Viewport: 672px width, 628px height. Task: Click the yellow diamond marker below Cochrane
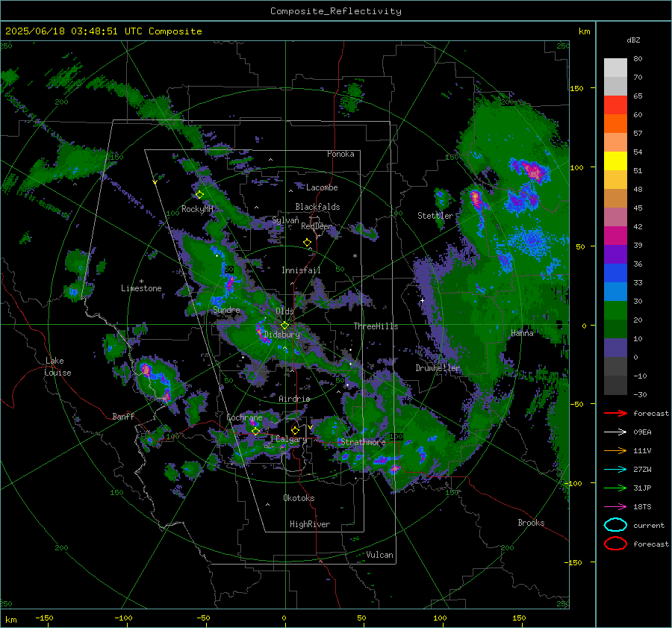click(x=256, y=431)
